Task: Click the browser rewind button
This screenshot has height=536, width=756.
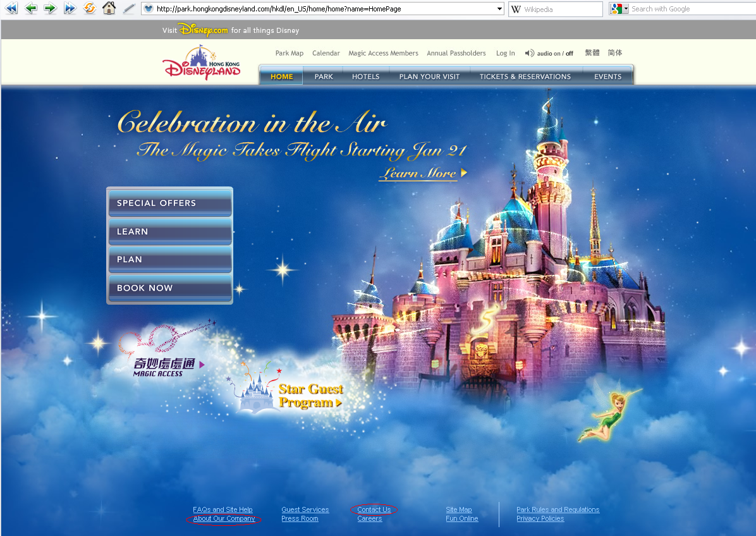Action: (11, 8)
